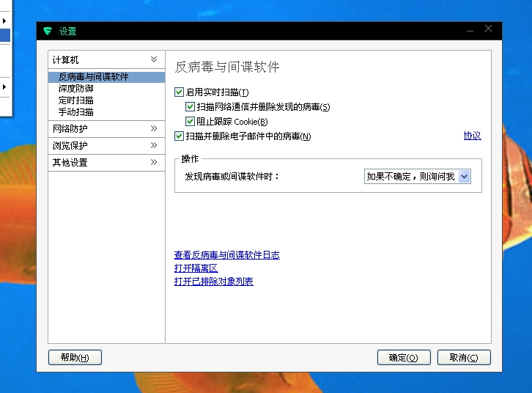Toggle 启用实时扫描 checkbox
The height and width of the screenshot is (393, 532).
(179, 92)
